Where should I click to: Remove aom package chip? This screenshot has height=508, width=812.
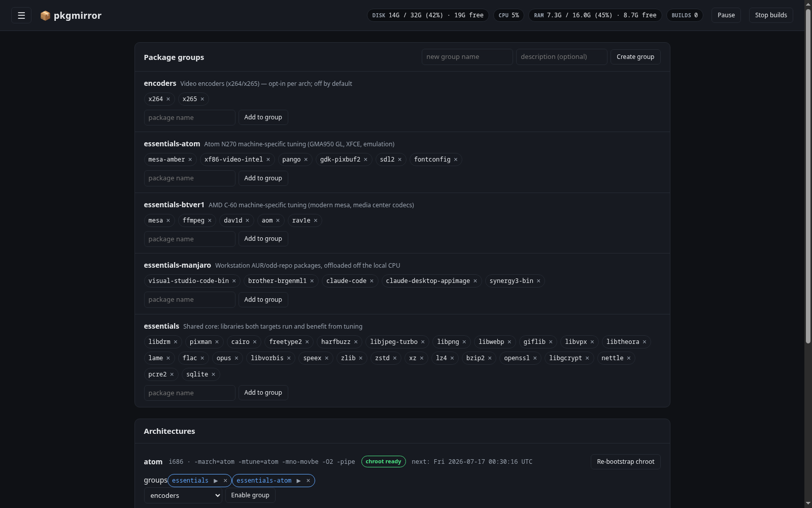tap(278, 220)
